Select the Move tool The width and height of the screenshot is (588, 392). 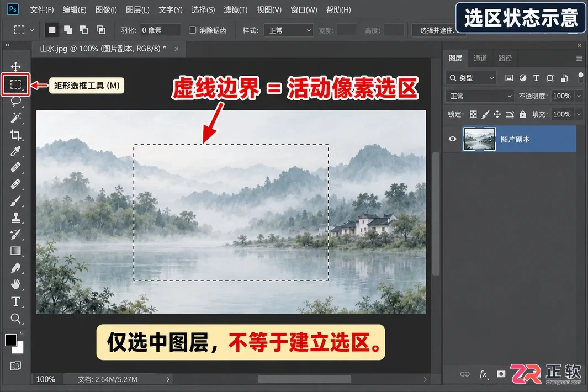pyautogui.click(x=15, y=67)
